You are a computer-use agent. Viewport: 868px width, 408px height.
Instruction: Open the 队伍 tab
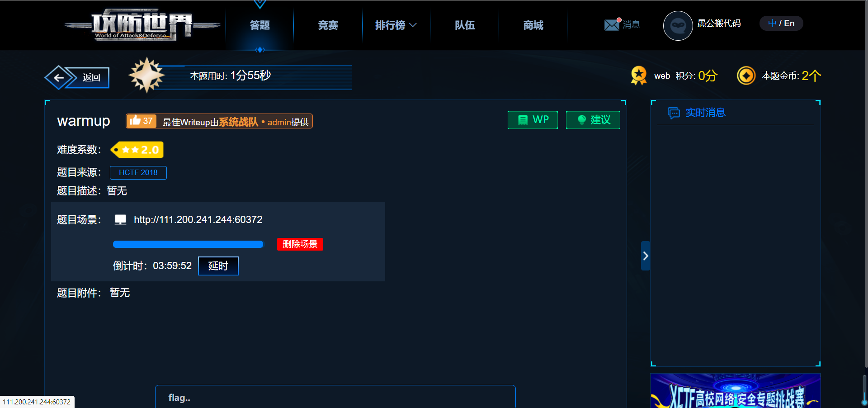click(465, 25)
